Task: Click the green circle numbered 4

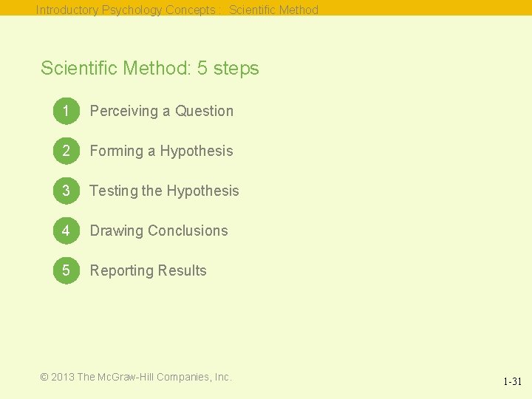Action: pos(66,231)
